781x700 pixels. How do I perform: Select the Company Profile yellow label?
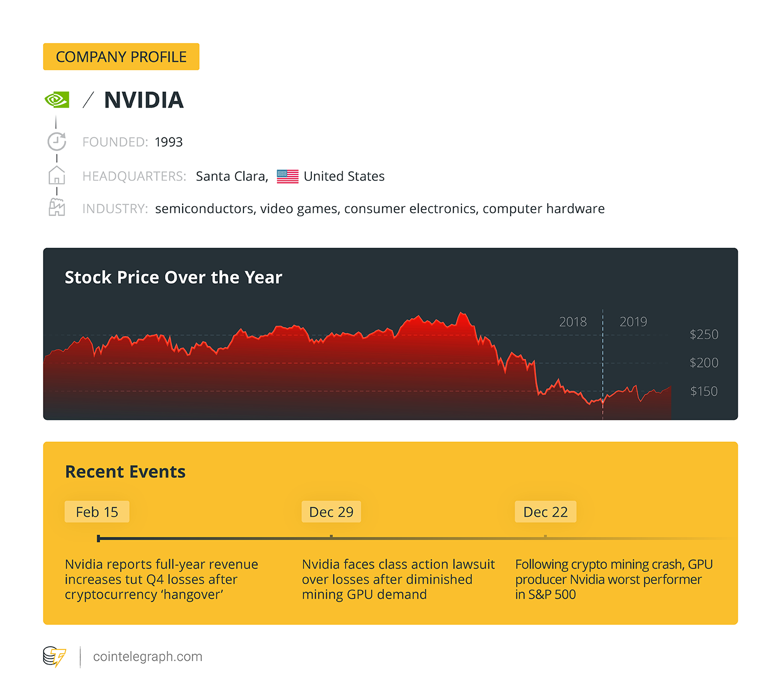click(x=121, y=57)
